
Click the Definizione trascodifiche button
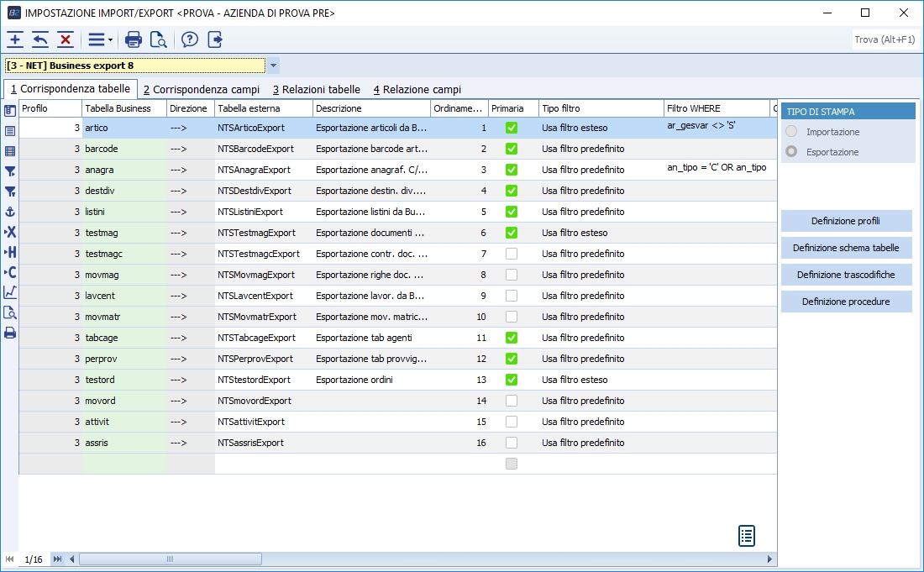point(846,275)
